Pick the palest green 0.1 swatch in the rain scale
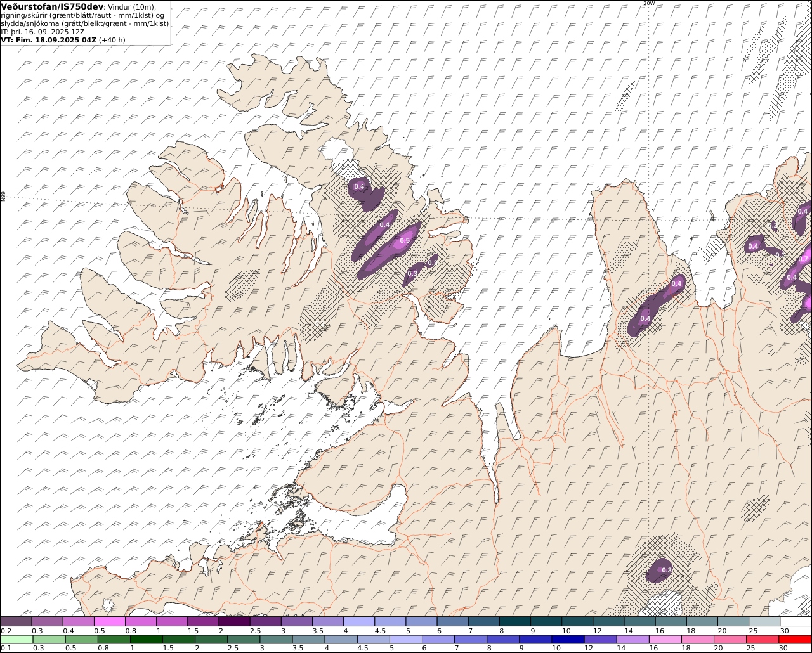 click(x=16, y=639)
